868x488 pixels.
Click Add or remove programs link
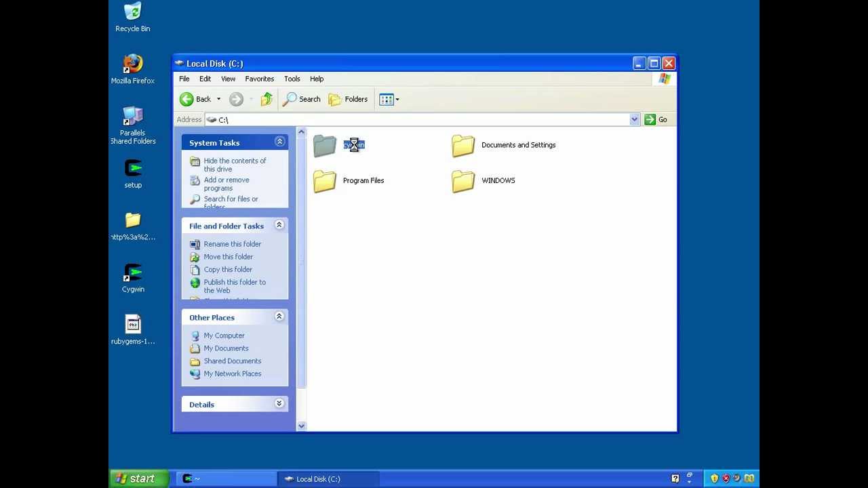pyautogui.click(x=226, y=184)
